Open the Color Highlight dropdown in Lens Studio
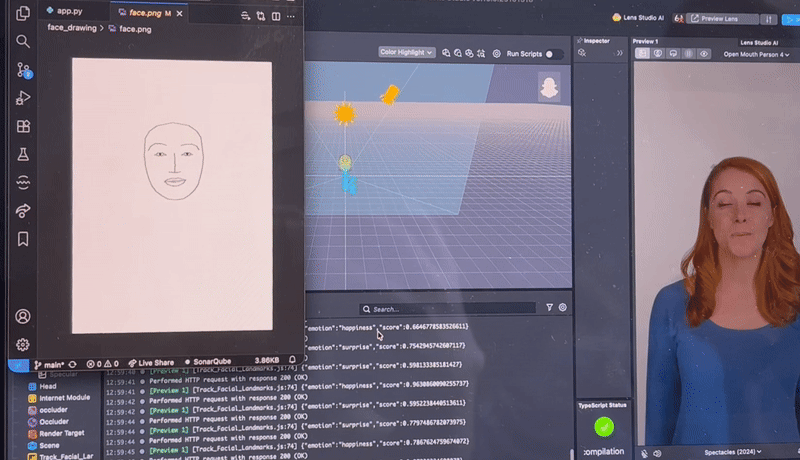800x460 pixels. 406,52
